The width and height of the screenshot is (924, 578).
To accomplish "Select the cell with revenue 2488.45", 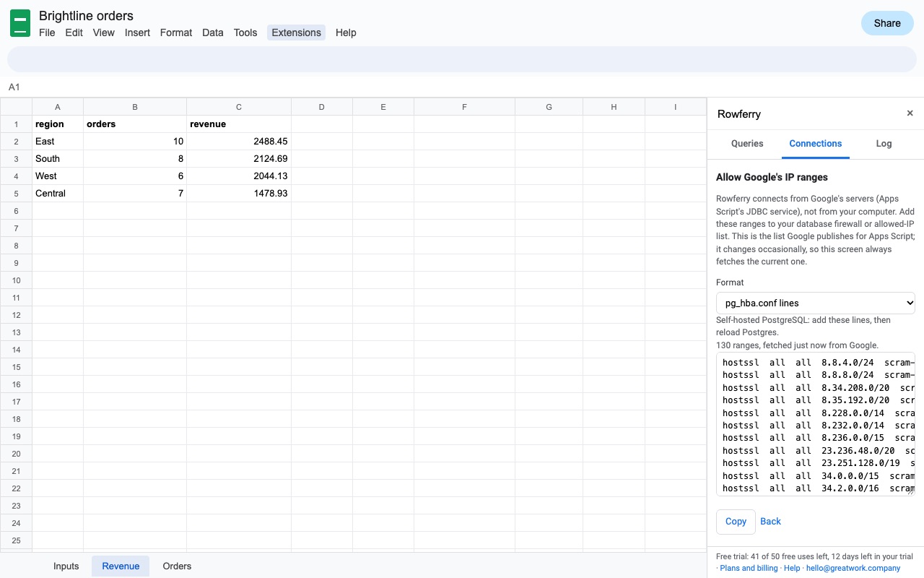I will [x=239, y=142].
